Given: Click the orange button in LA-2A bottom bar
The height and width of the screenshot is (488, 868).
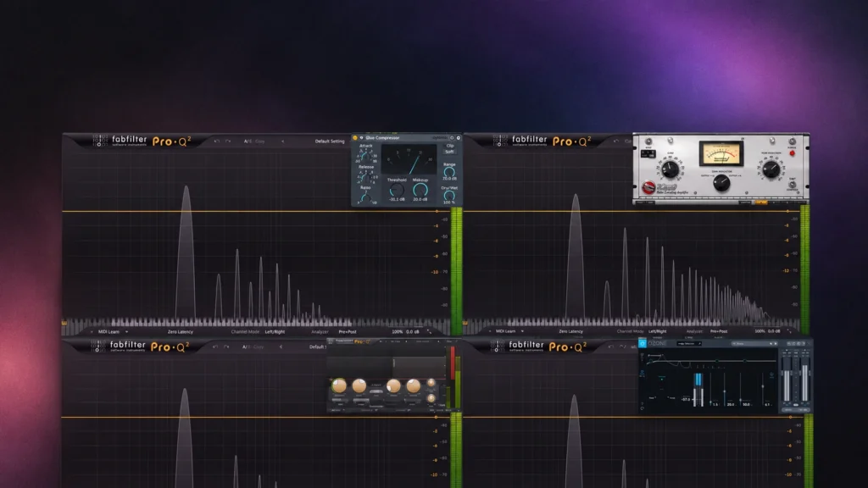Looking at the screenshot, I should [x=761, y=202].
